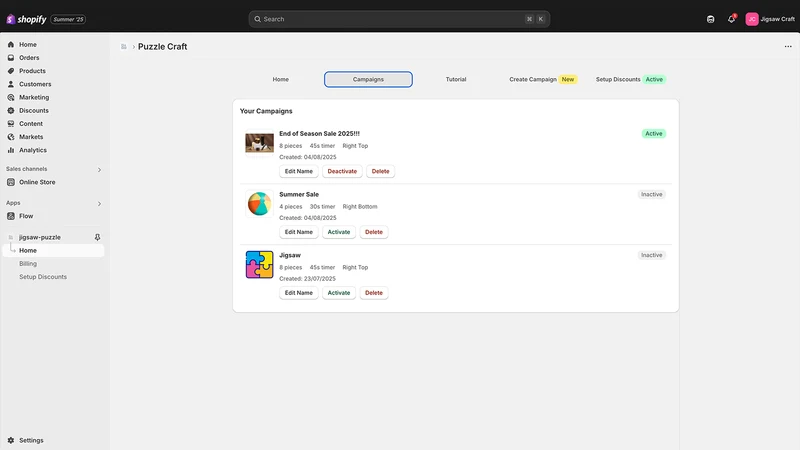
Task: Click Inactive badge on Summer Sale row
Action: click(x=652, y=194)
